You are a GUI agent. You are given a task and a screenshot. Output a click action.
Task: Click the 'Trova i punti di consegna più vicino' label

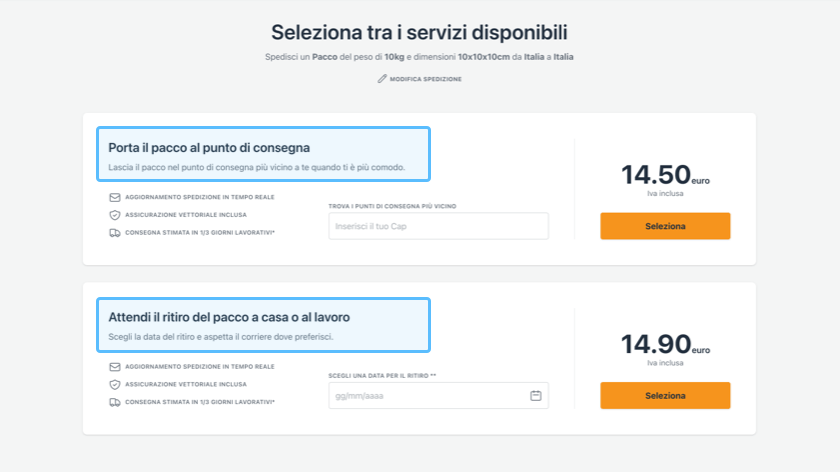click(x=392, y=206)
